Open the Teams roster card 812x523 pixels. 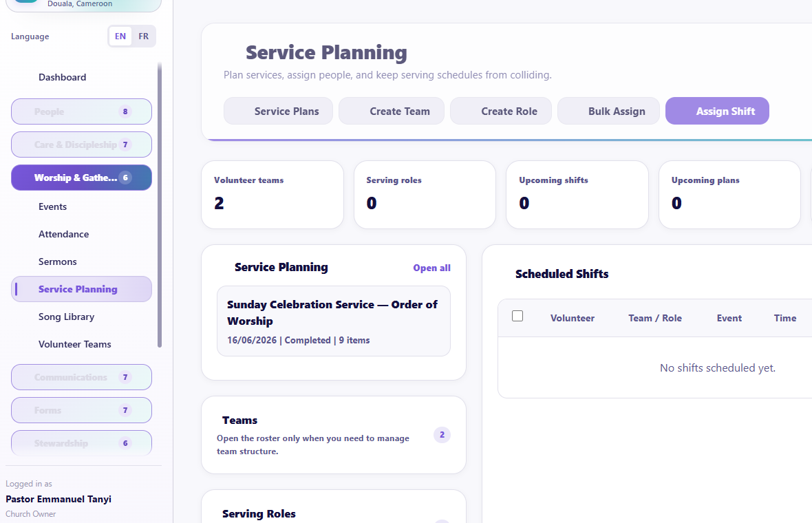(x=334, y=435)
